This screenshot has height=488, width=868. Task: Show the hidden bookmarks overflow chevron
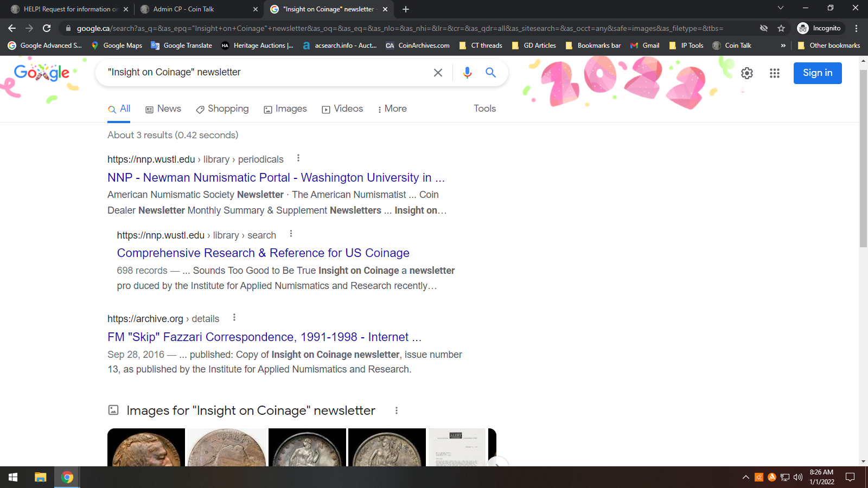[x=783, y=46]
